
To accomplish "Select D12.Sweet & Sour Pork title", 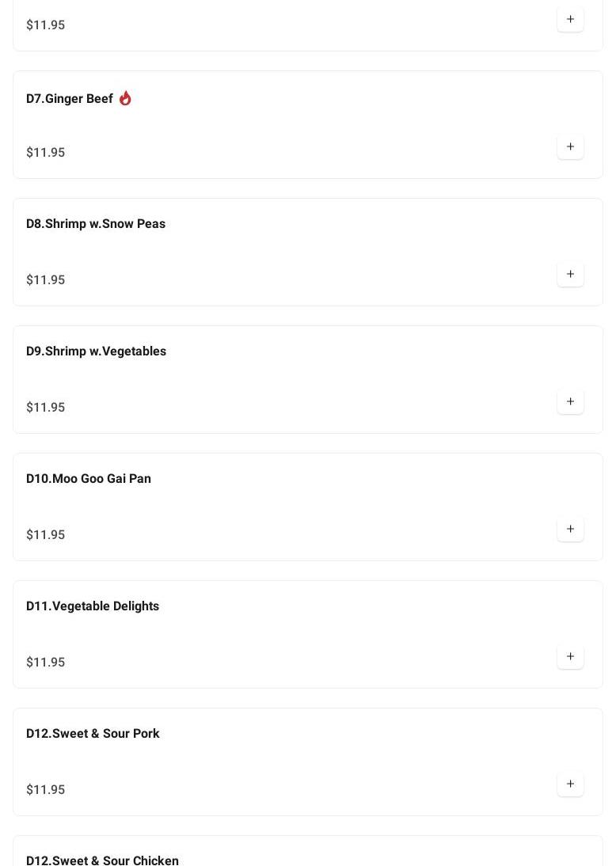I will point(93,734).
